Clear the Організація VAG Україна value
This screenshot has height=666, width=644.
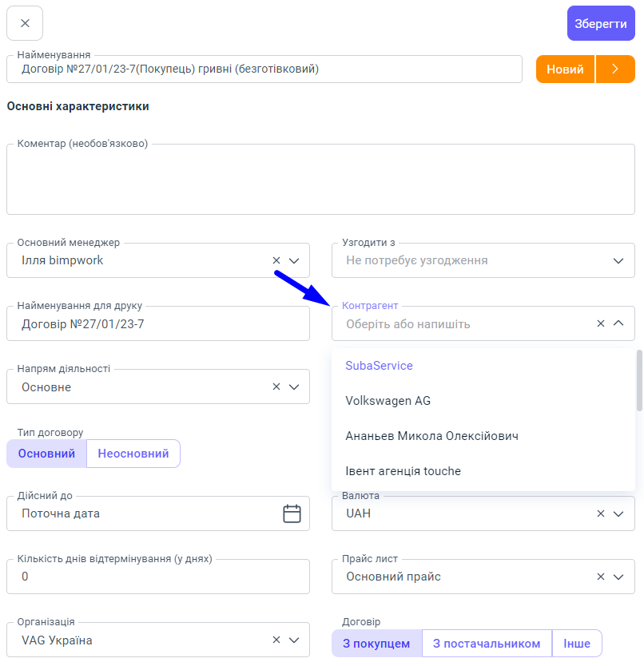(276, 640)
